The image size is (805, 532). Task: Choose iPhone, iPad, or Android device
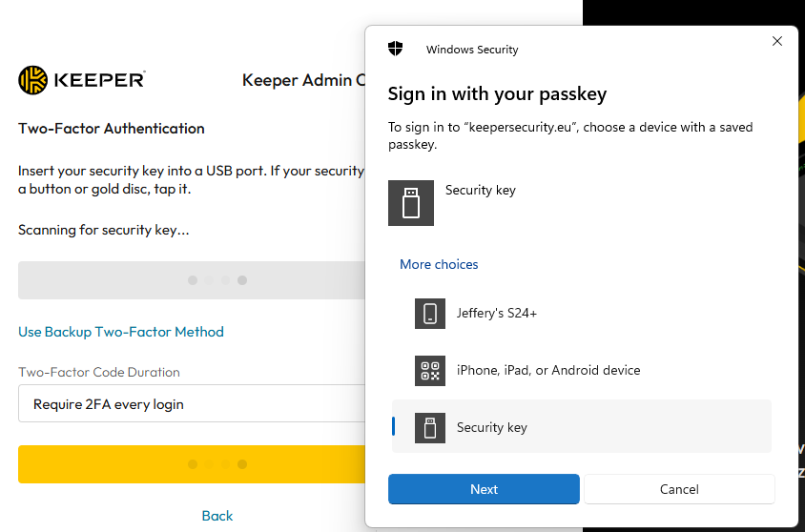point(547,370)
